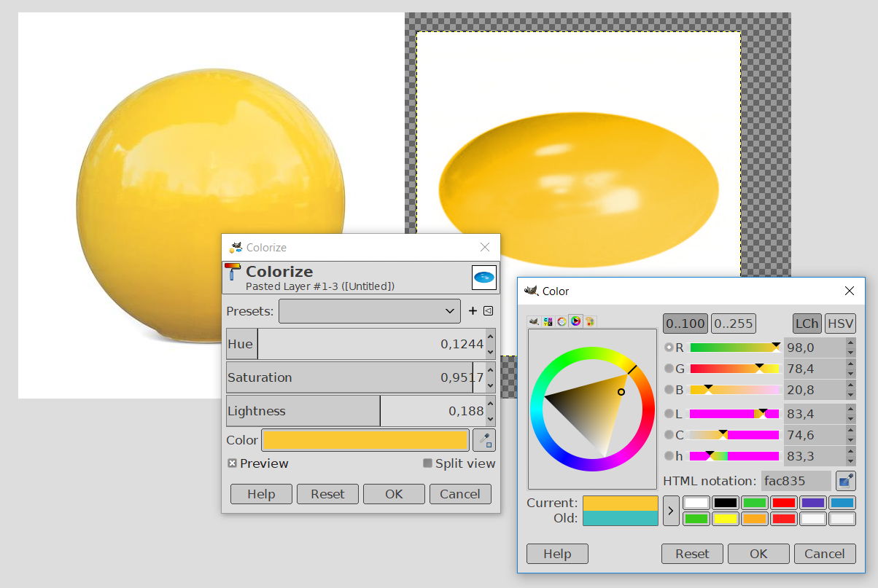878x588 pixels.
Task: Close the Color dialog window
Action: tap(849, 291)
